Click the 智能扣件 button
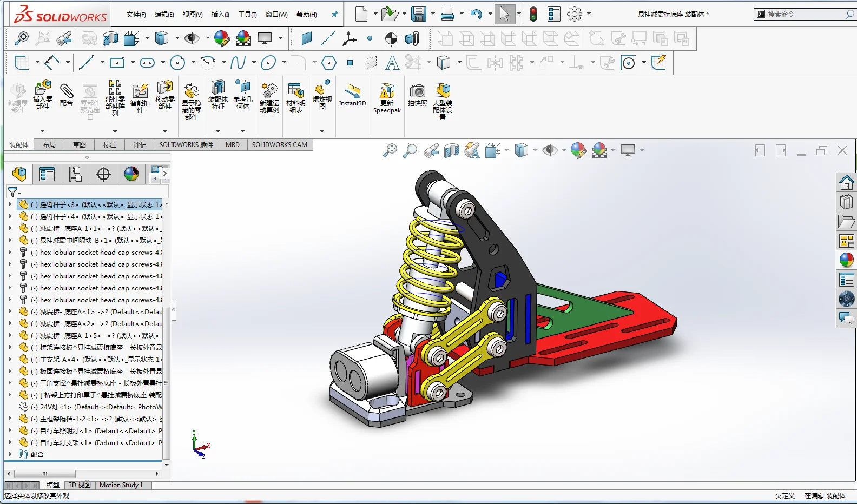This screenshot has width=857, height=504. 140,97
